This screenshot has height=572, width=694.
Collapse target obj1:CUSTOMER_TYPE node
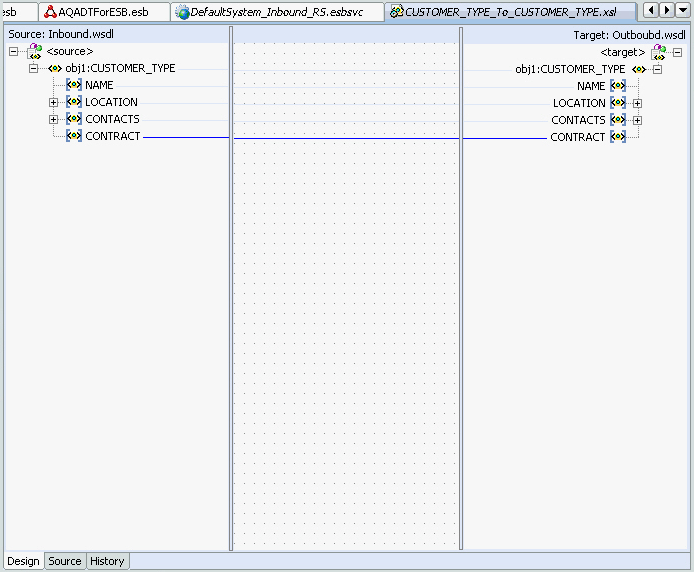(658, 70)
